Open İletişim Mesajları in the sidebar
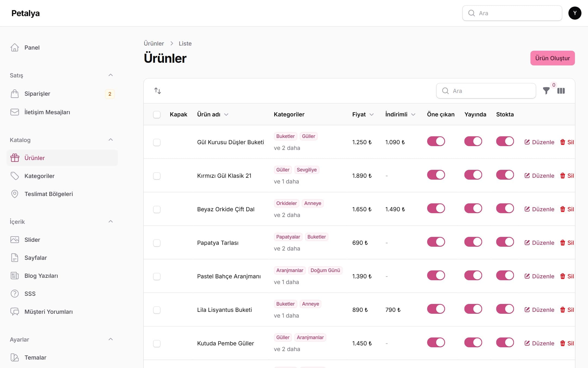Screen dimensions: 588x368 [62, 112]
